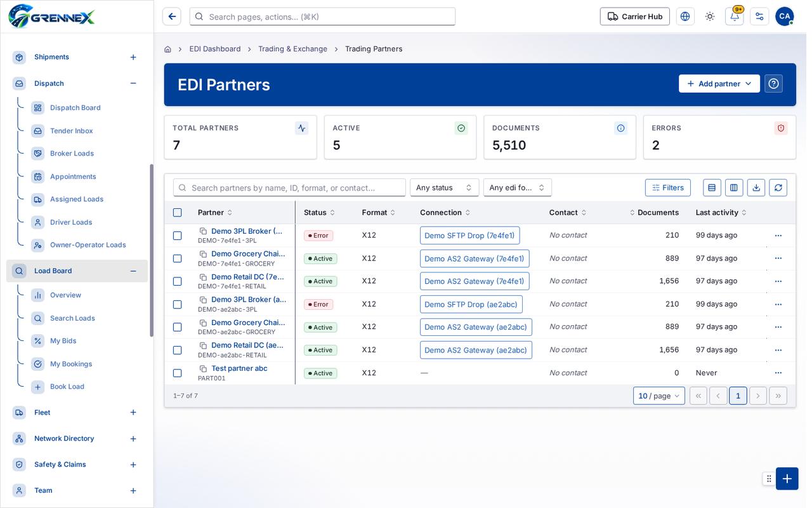Open the Any status dropdown

pos(444,187)
